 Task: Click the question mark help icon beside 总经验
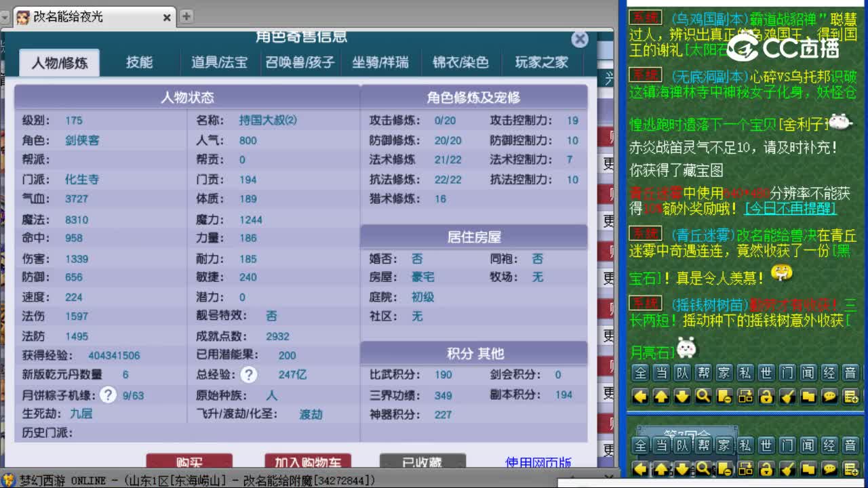(249, 374)
